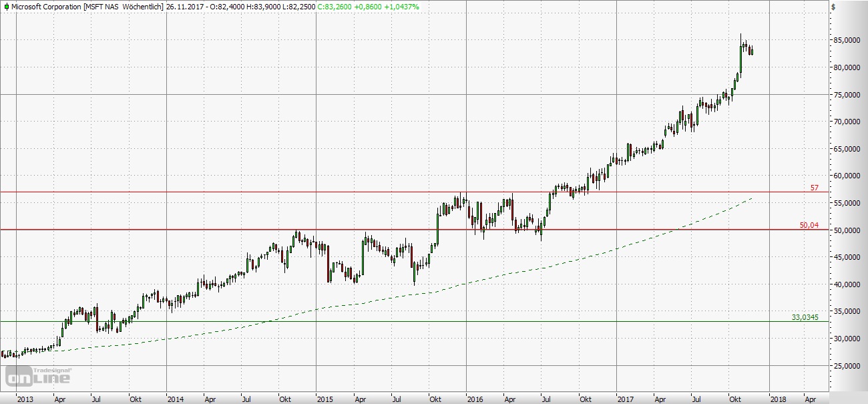868x404 pixels.
Task: Click the 65,0000 price axis label
Action: click(847, 149)
